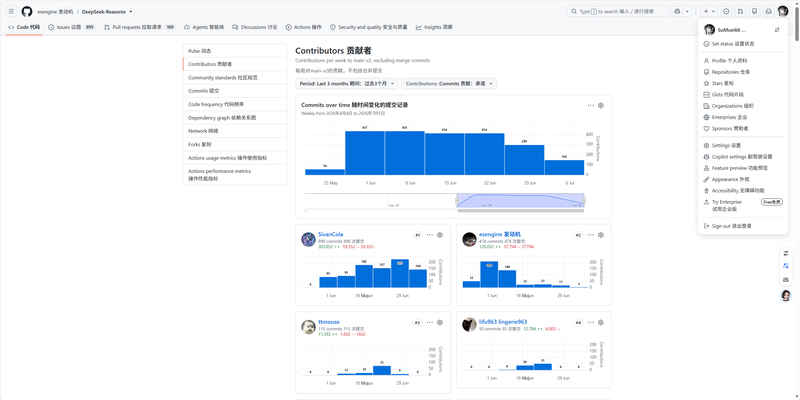Open the three-dot menu on SivanCola card

[430, 235]
